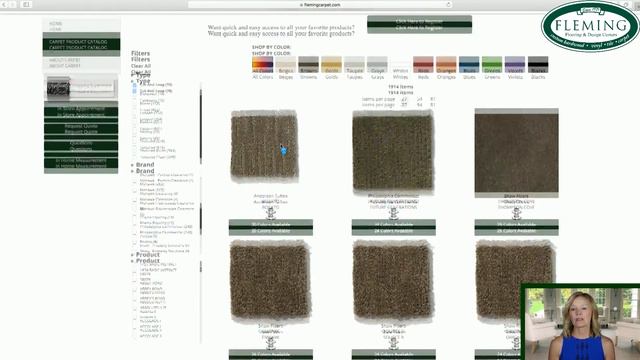Click Here to Register button
Screen dimensions: 640x360
(420, 24)
